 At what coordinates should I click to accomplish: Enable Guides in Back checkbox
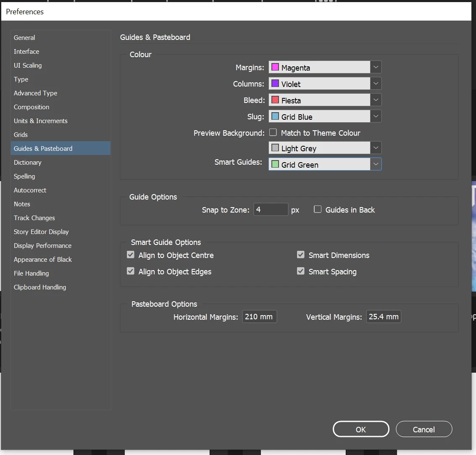pyautogui.click(x=318, y=210)
